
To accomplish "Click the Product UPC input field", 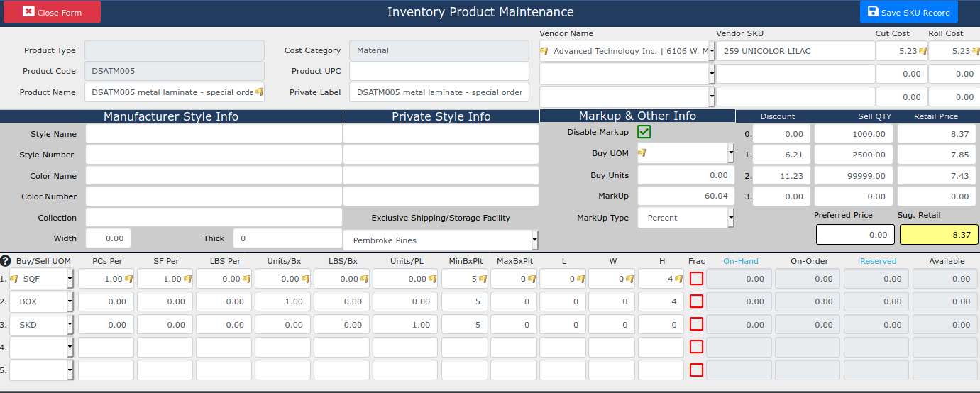I will 439,71.
